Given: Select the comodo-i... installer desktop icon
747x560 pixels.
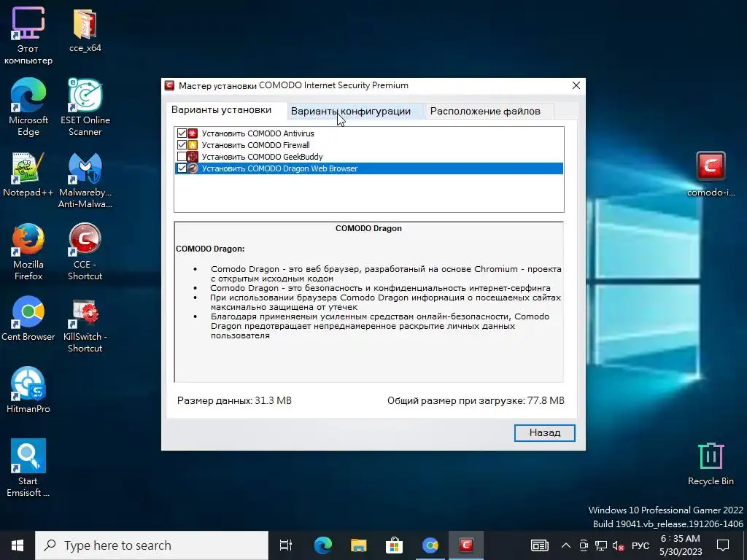Looking at the screenshot, I should tap(711, 174).
